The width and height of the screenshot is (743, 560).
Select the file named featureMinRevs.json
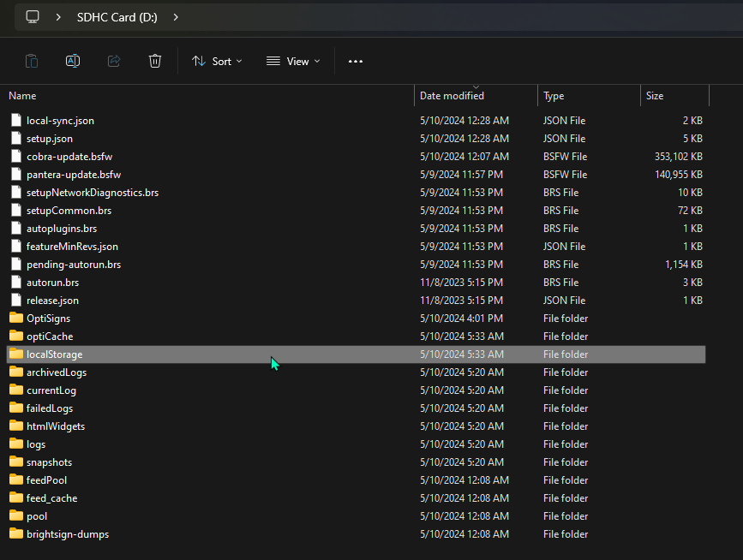73,247
